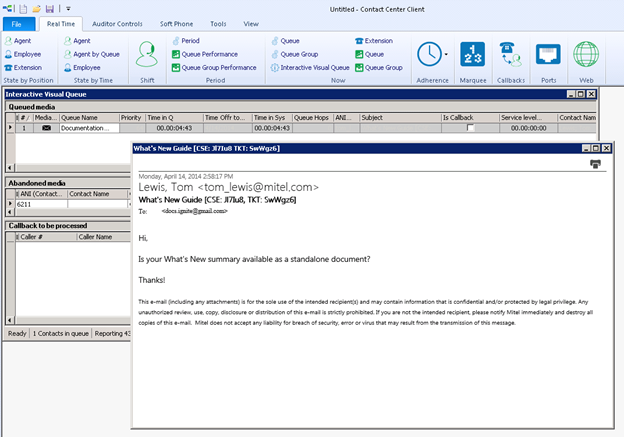The height and width of the screenshot is (437, 624).
Task: Open Interactive Visual Queue monitor
Action: click(310, 68)
